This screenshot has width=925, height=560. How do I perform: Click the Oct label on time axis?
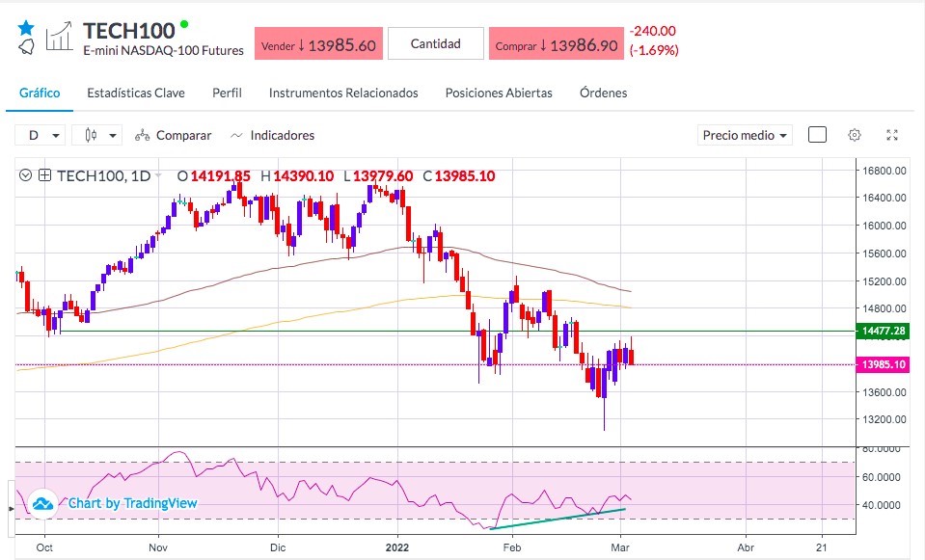(x=44, y=547)
